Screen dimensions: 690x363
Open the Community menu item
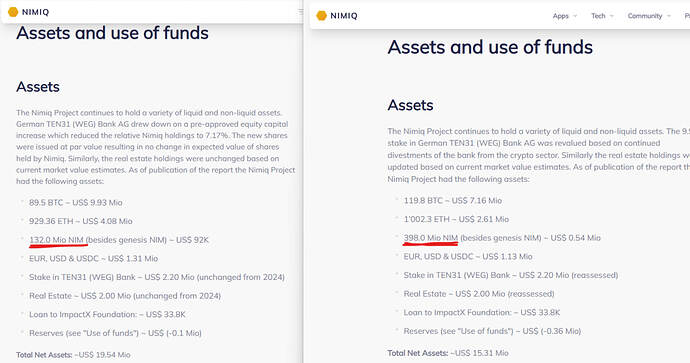(x=645, y=16)
